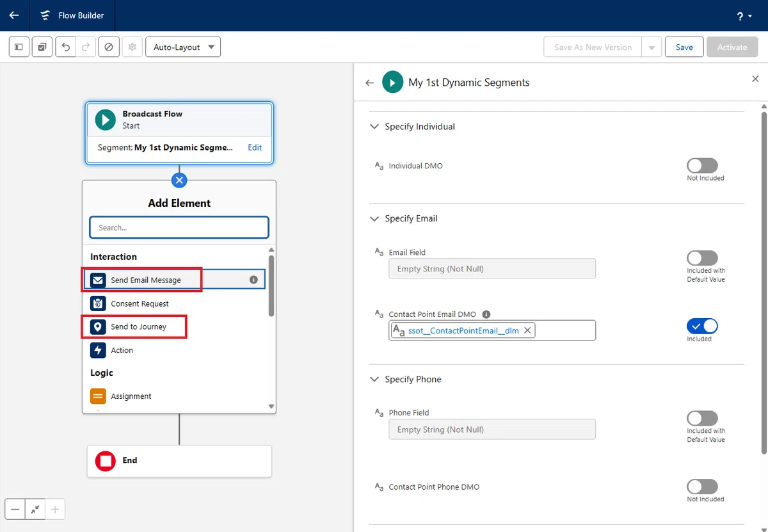768x532 pixels.
Task: Collapse the Specify Individual section
Action: click(374, 127)
